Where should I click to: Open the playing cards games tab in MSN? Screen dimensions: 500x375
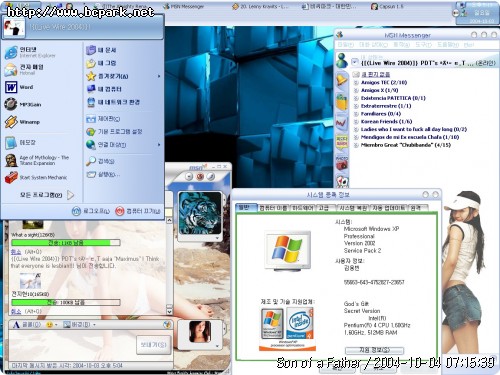342,181
